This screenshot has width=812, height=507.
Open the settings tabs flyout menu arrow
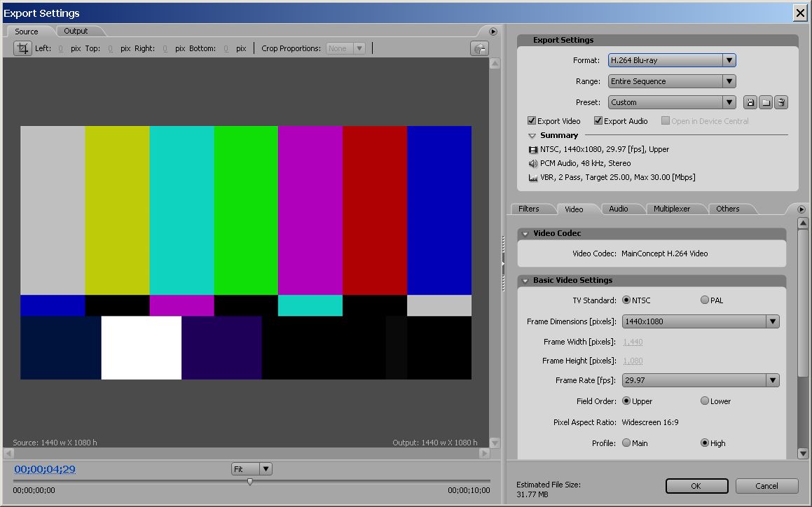pyautogui.click(x=801, y=209)
